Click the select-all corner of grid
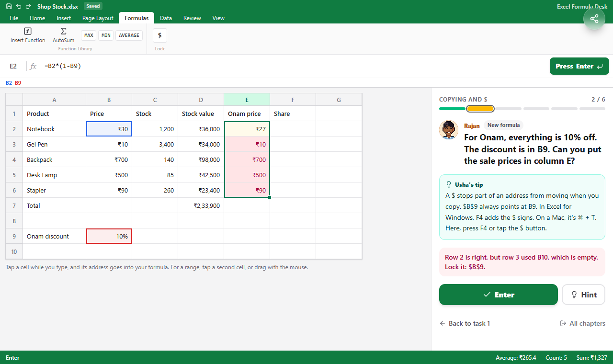Viewport: 613px width, 364px height. [14, 100]
